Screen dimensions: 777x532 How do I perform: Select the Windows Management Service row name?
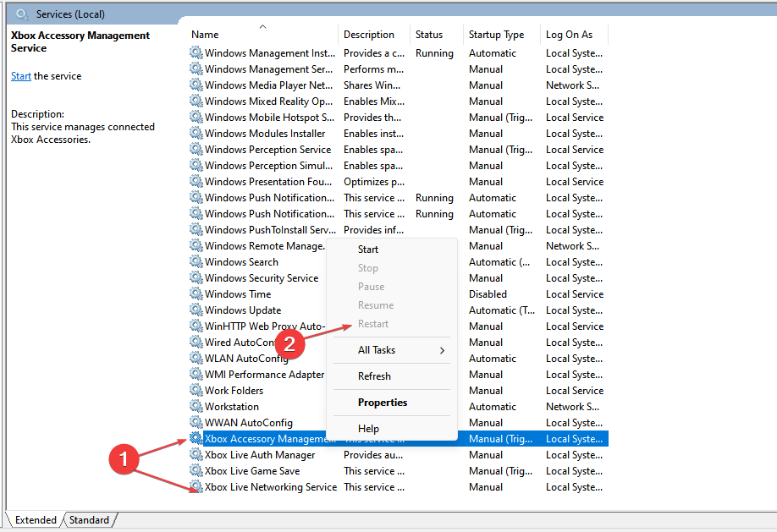click(268, 69)
